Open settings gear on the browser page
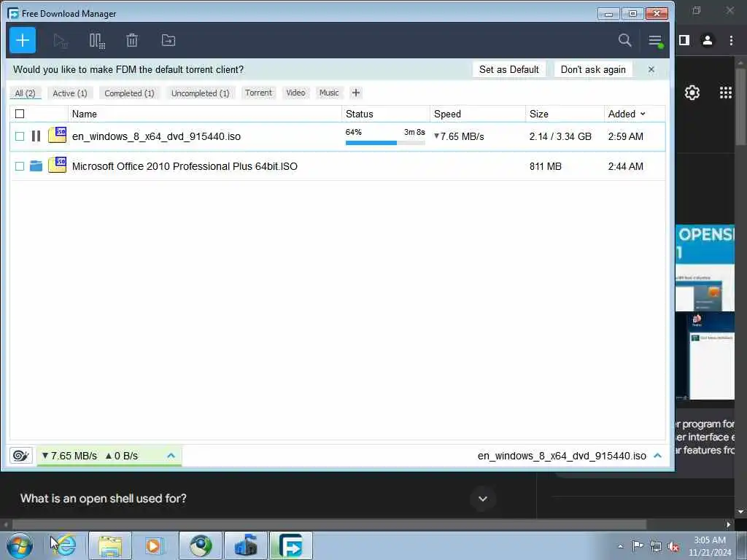Viewport: 747px width, 560px height. point(692,93)
